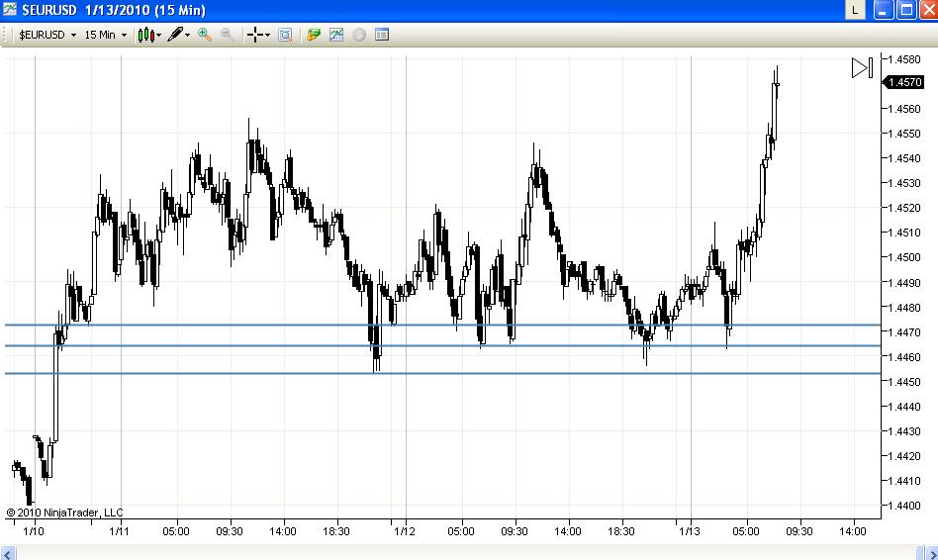
Task: Click the zoom in magnifier icon
Action: [x=205, y=35]
